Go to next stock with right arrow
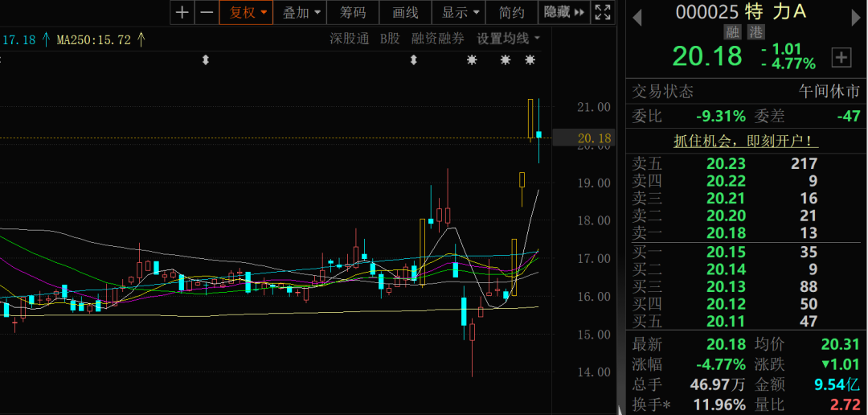 pyautogui.click(x=854, y=16)
